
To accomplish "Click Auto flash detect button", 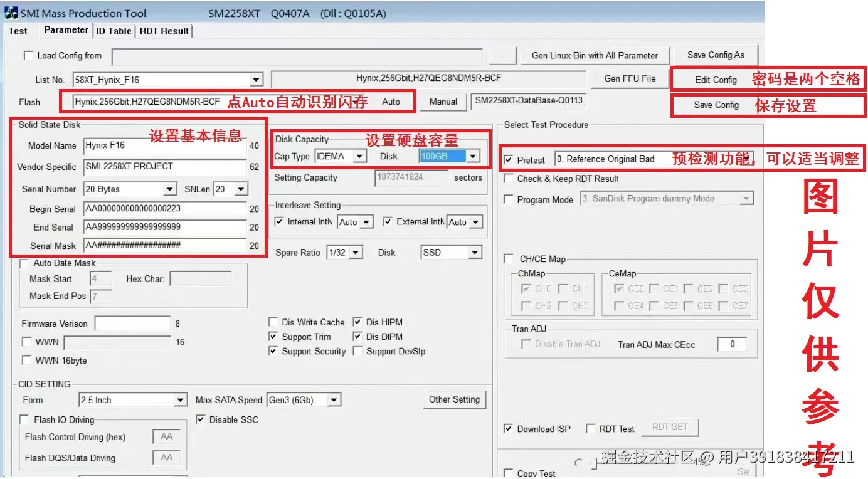I will pyautogui.click(x=391, y=101).
